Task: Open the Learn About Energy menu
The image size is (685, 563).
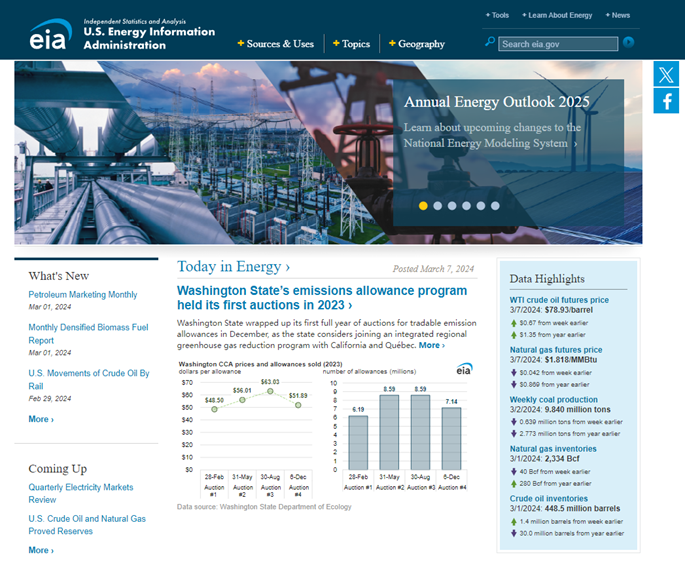Action: click(x=557, y=15)
